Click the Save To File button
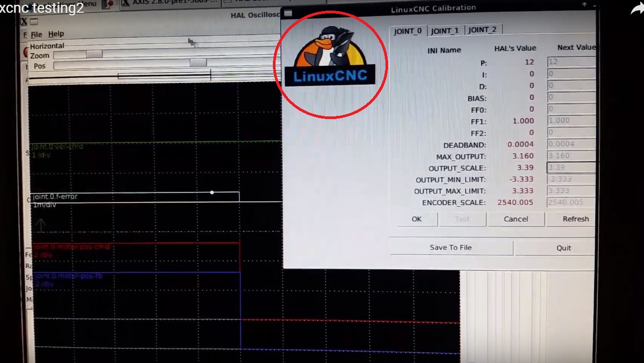Screen dimensions: 644x363 click(x=451, y=248)
